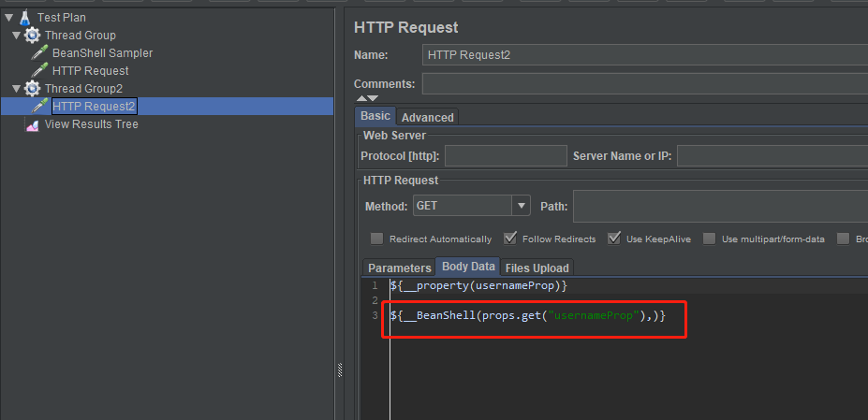Click the BeanShell Sampler pipette icon
The height and width of the screenshot is (420, 868).
pyautogui.click(x=39, y=53)
